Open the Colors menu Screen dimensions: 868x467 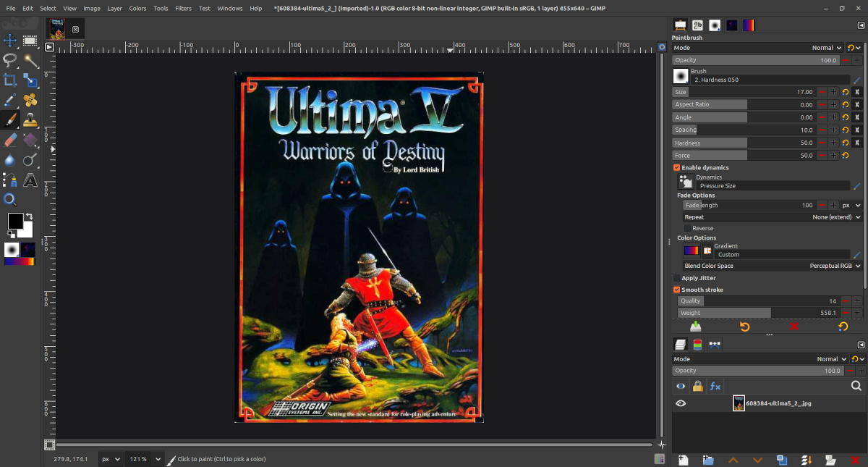pyautogui.click(x=137, y=8)
